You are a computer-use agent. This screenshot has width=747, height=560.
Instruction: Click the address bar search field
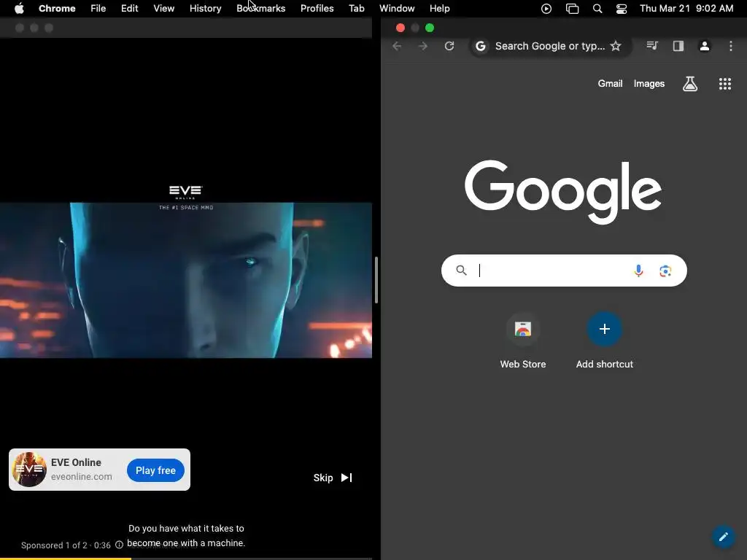[550, 46]
